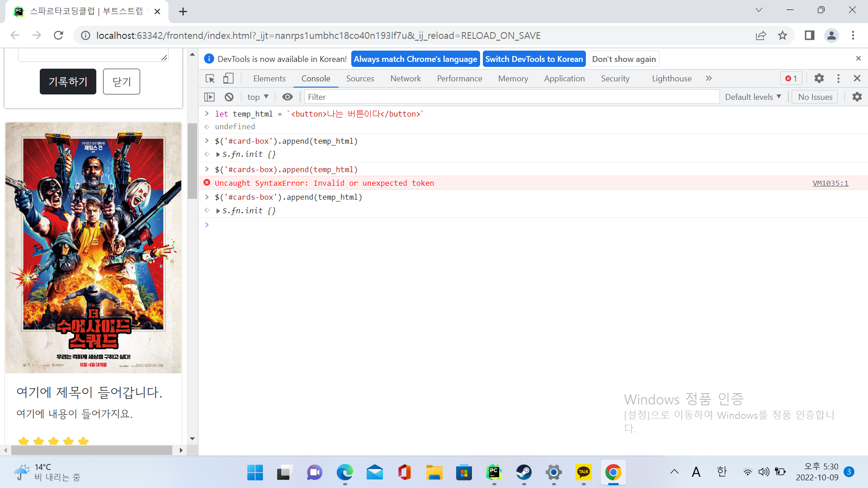Go back to the previous page
Image resolution: width=868 pixels, height=488 pixels.
click(15, 35)
